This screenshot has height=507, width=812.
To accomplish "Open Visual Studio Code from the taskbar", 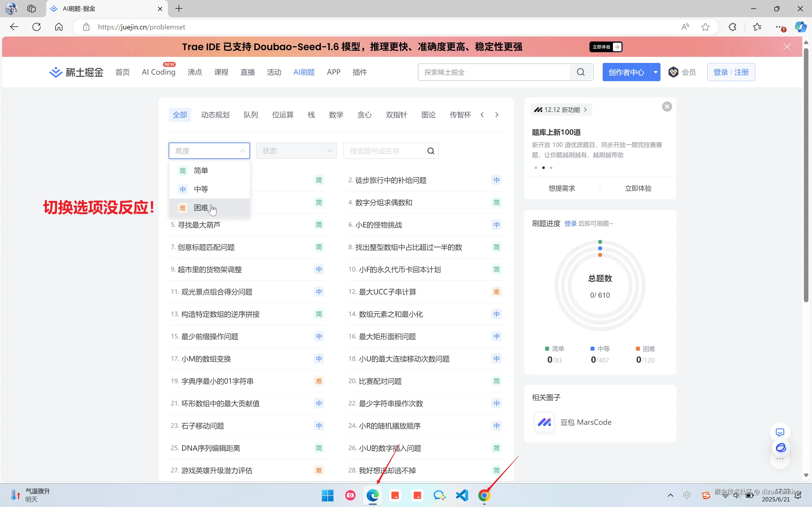I will coord(462,495).
